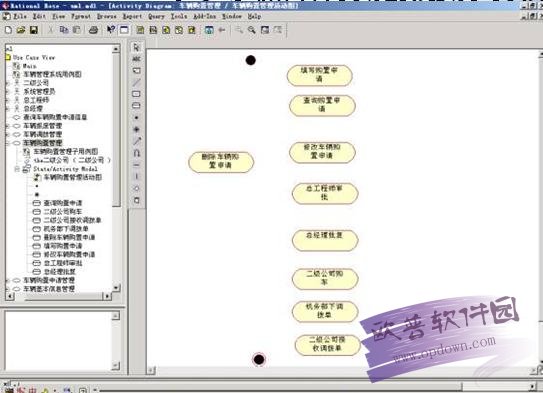Screen dimensions: 543x393
Task: Select the State Transition arrow tool
Action: 136,141
